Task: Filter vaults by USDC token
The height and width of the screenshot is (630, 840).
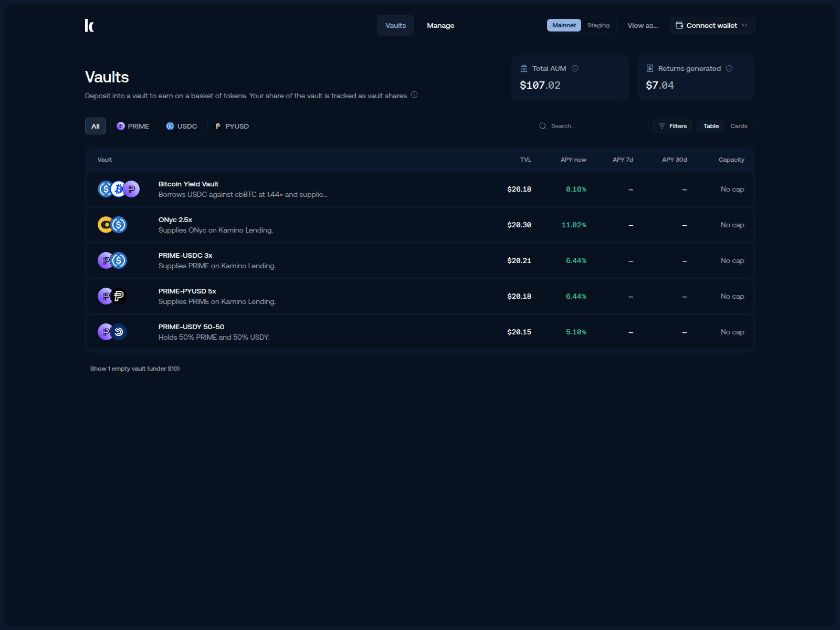Action: [182, 126]
